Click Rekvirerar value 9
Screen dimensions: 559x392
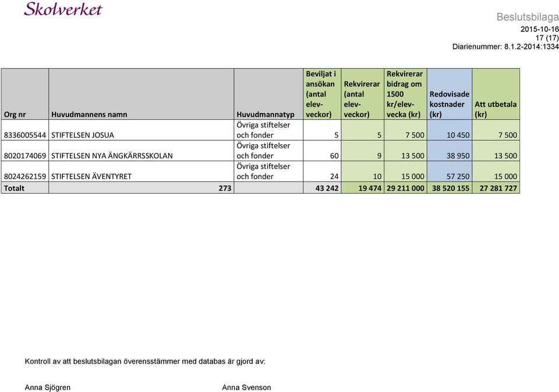379,156
